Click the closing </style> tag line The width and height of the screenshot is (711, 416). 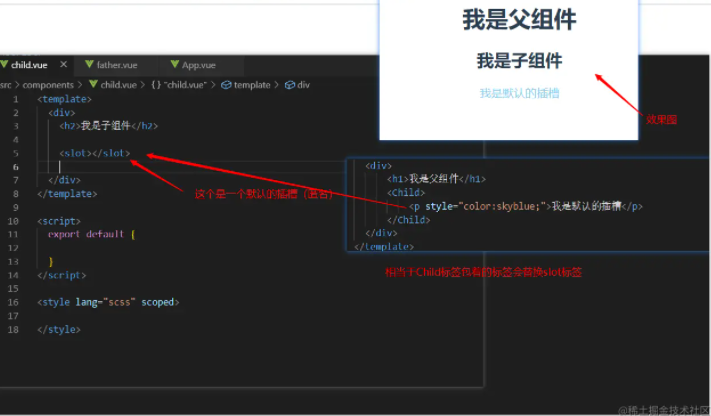(x=59, y=329)
